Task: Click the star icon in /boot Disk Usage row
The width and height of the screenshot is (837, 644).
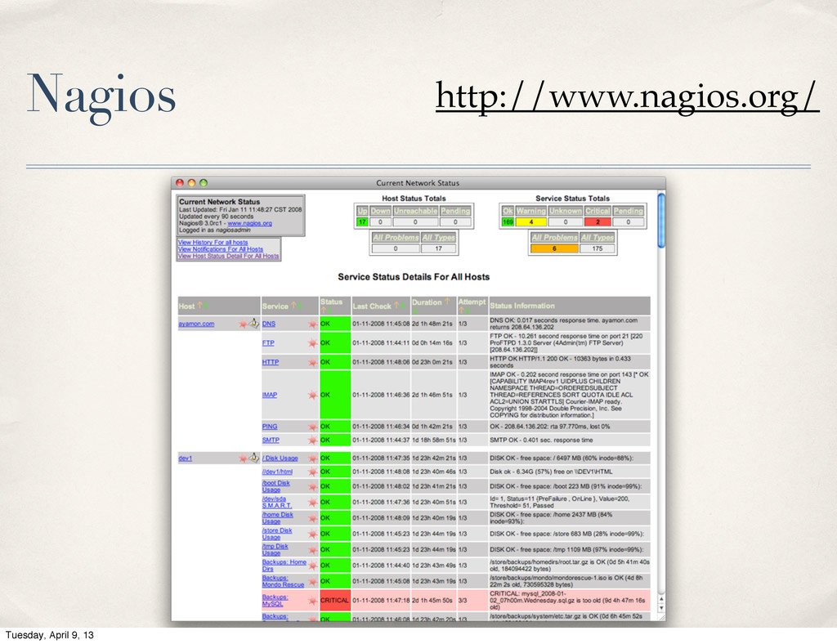Action: [313, 486]
